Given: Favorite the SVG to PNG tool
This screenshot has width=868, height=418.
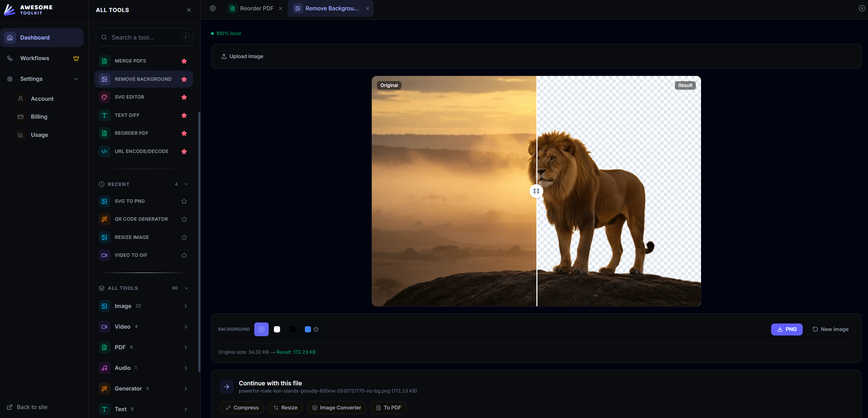Looking at the screenshot, I should (184, 201).
